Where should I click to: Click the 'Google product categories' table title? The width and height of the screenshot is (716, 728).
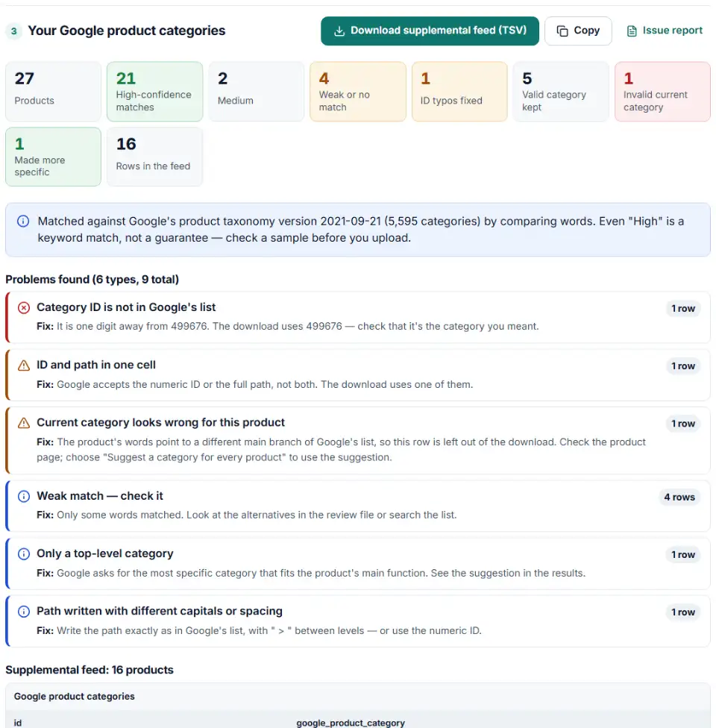75,697
